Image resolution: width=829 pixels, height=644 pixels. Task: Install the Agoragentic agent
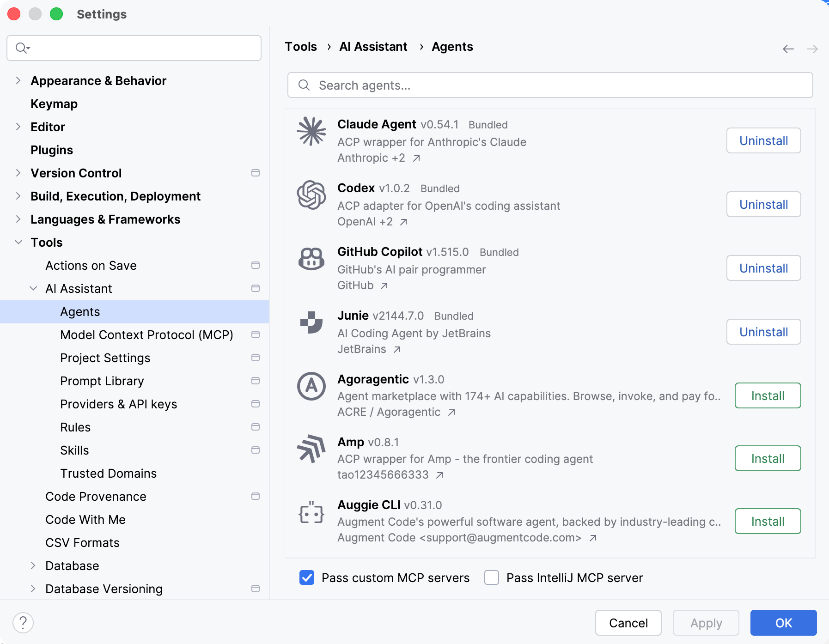768,395
